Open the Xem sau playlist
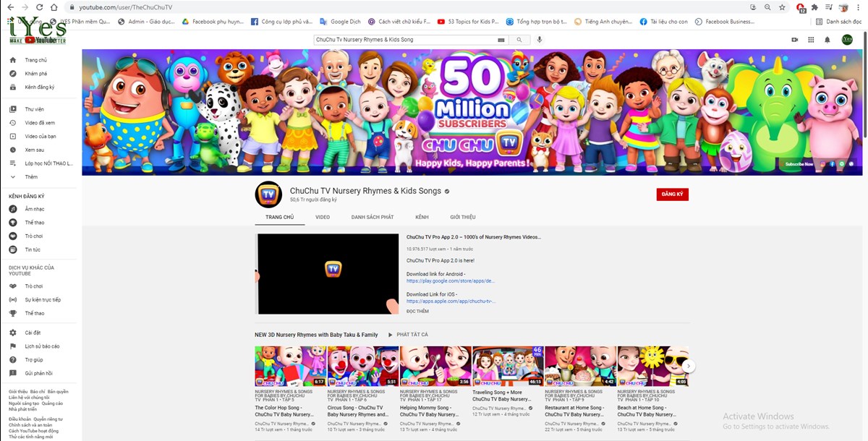868x441 pixels. (34, 150)
